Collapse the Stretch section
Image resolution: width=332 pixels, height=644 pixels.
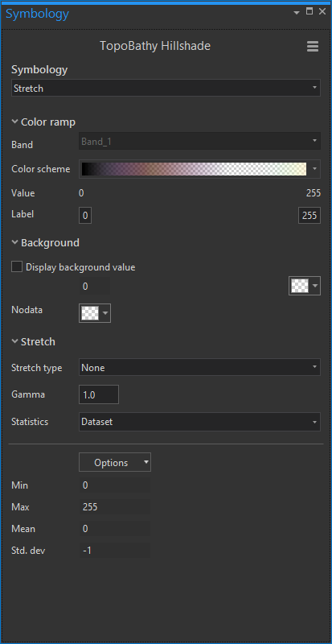(x=33, y=341)
